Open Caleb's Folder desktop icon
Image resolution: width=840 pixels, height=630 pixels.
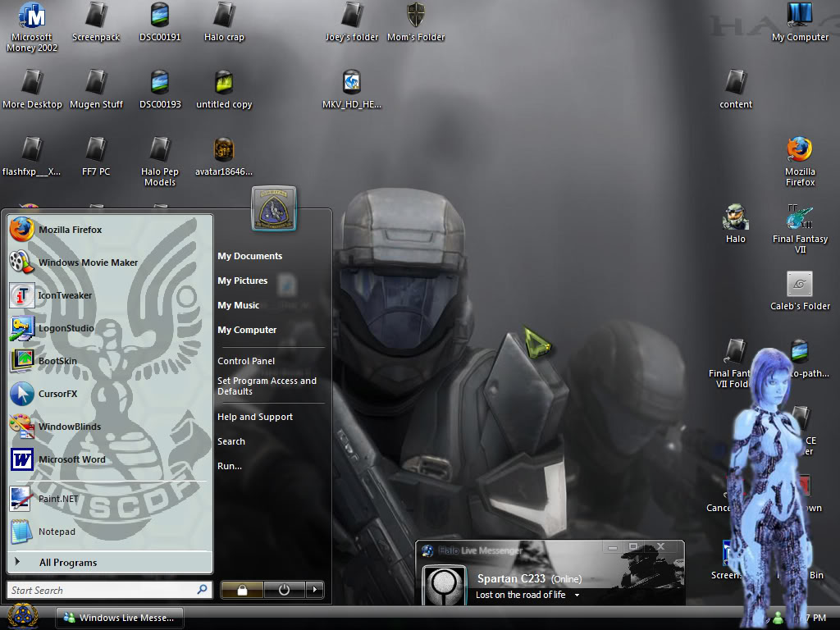pyautogui.click(x=800, y=291)
